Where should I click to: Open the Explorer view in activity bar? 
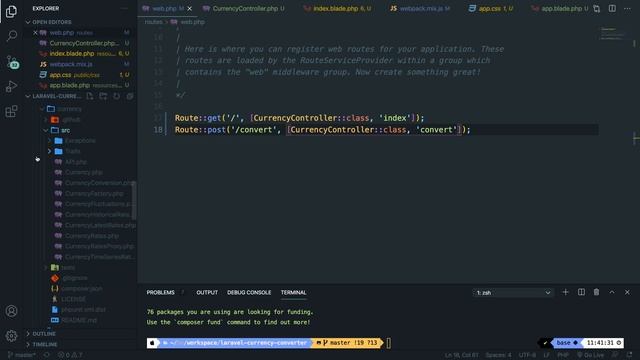pyautogui.click(x=11, y=11)
